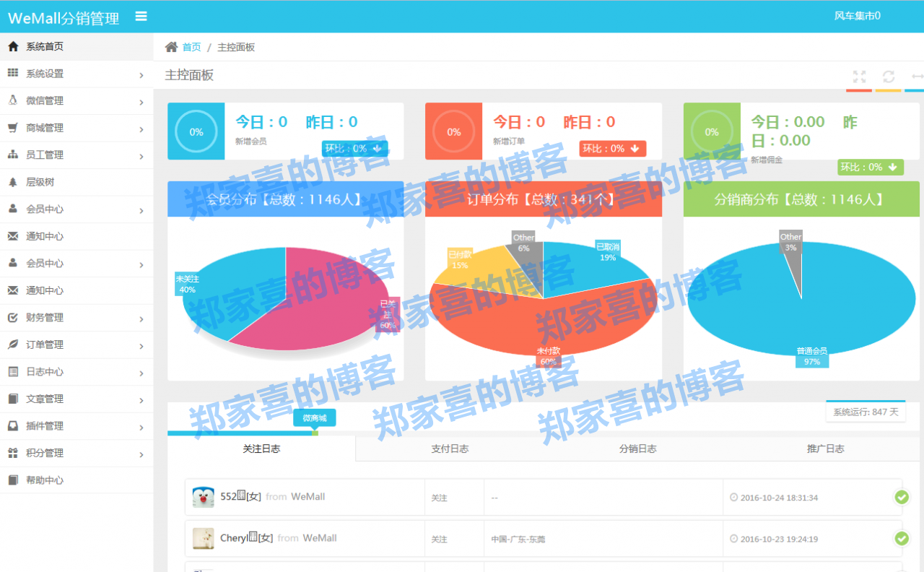Toggle the green checkmark on Cheryl's log entry
Screen dimensions: 924x572
click(x=902, y=538)
